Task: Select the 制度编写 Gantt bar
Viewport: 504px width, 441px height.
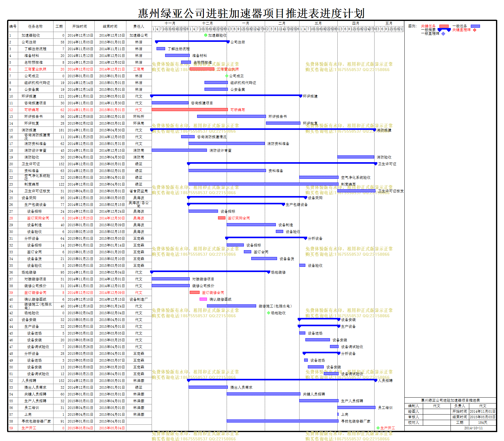Action: point(264,184)
